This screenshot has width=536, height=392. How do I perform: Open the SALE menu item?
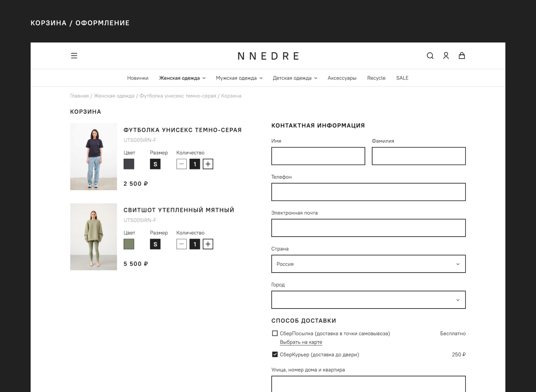[402, 78]
